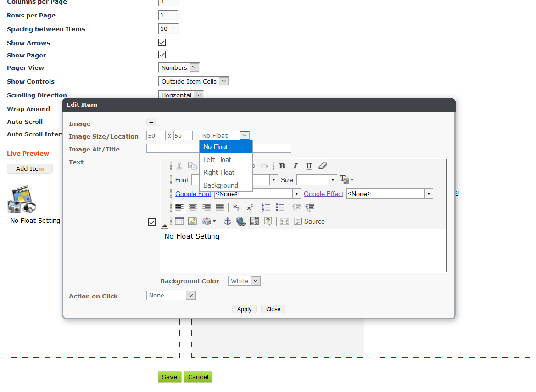Select the No Float option
Image resolution: width=536 pixels, height=392 pixels.
226,147
